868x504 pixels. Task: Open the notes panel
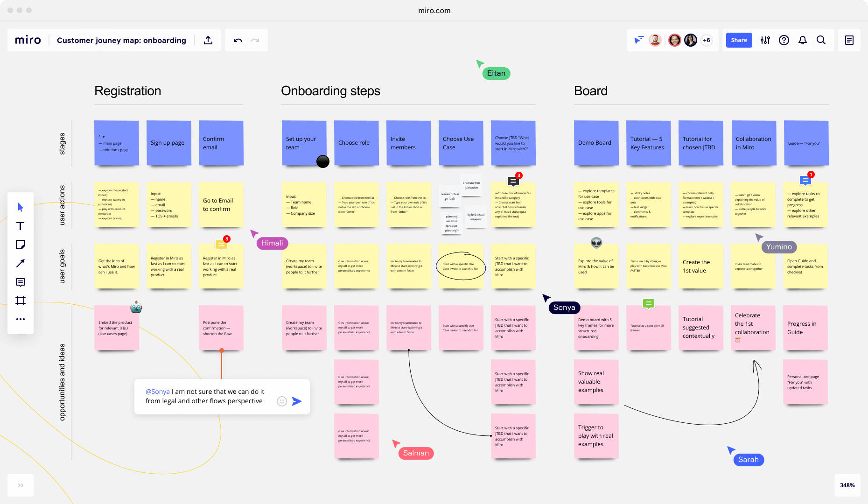coord(849,40)
